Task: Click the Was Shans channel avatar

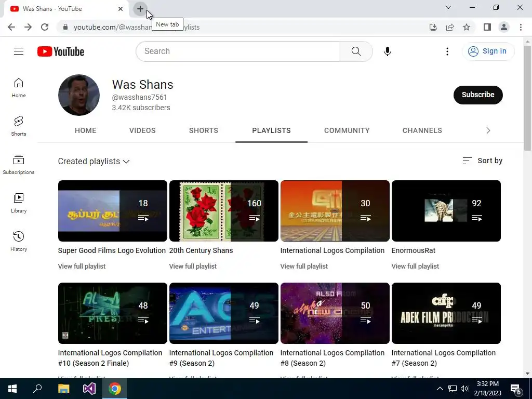Action: tap(79, 95)
